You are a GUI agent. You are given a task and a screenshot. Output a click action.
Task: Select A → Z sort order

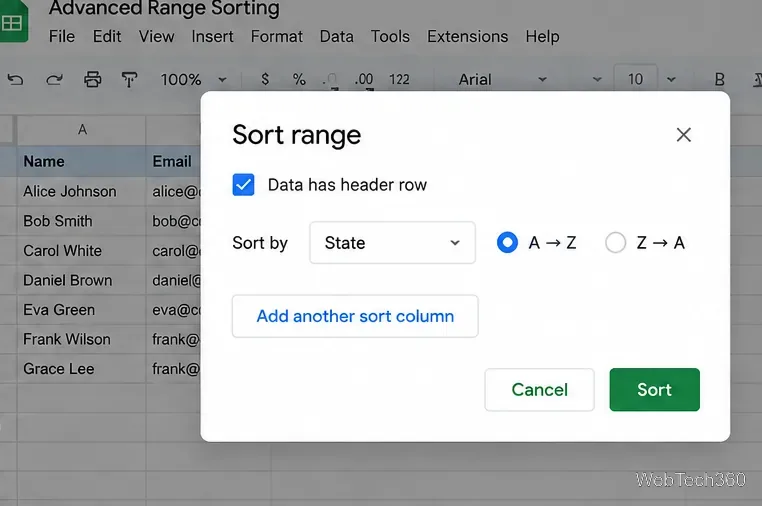point(507,243)
